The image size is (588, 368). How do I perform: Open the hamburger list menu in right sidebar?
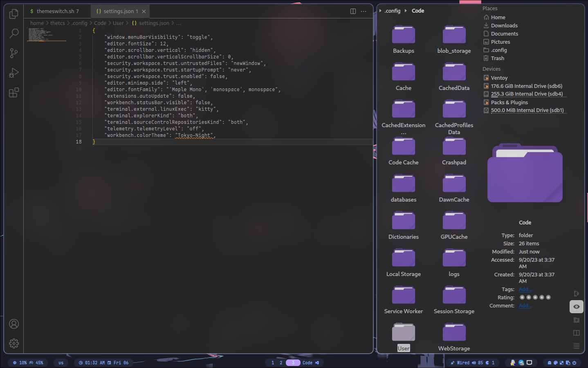(576, 346)
